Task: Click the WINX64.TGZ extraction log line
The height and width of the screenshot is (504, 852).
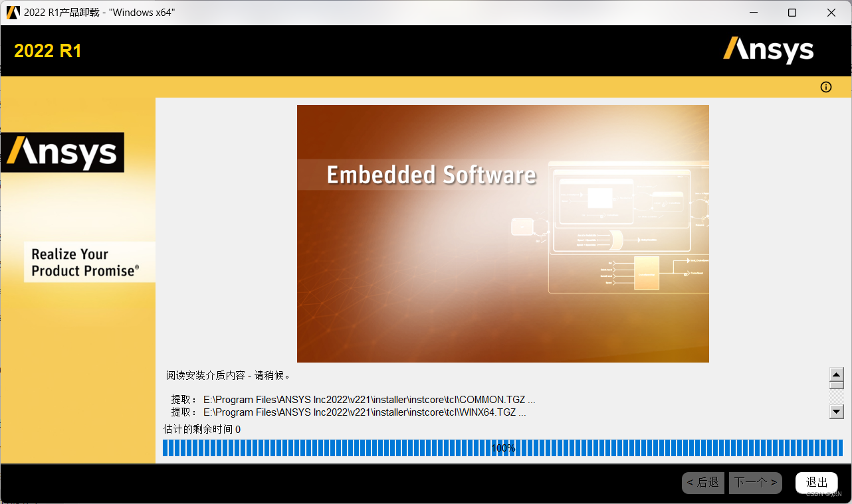Action: 348,412
